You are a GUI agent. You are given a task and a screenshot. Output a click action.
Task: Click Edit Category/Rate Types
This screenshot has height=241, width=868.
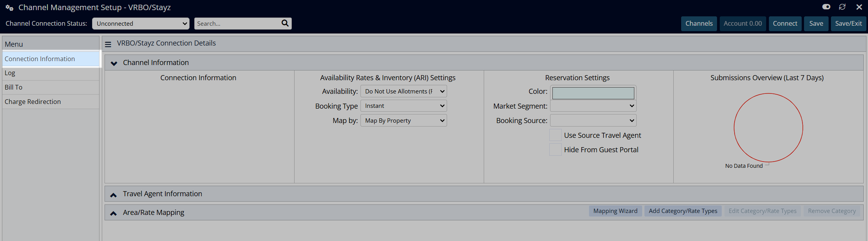[763, 211]
